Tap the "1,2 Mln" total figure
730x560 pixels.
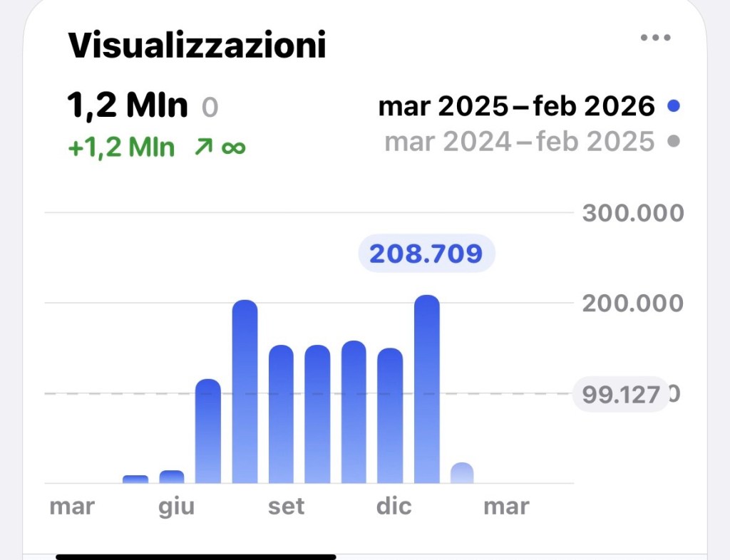pos(128,105)
